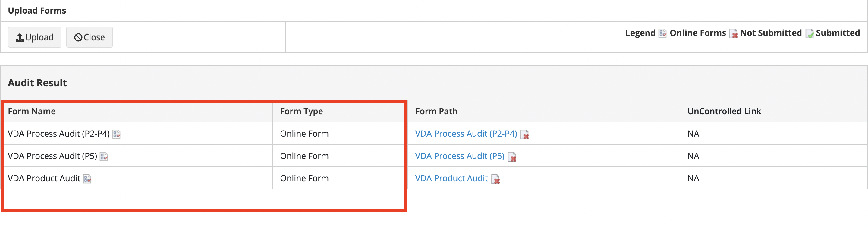Click the 'Upload Forms' page title
This screenshot has height=228, width=868.
[37, 11]
